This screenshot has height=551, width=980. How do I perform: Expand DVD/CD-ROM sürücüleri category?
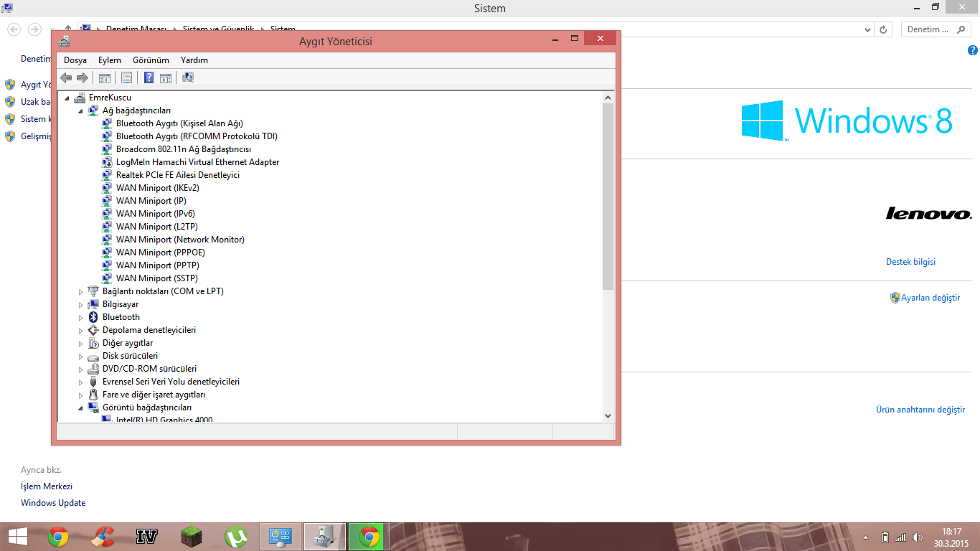pos(80,369)
